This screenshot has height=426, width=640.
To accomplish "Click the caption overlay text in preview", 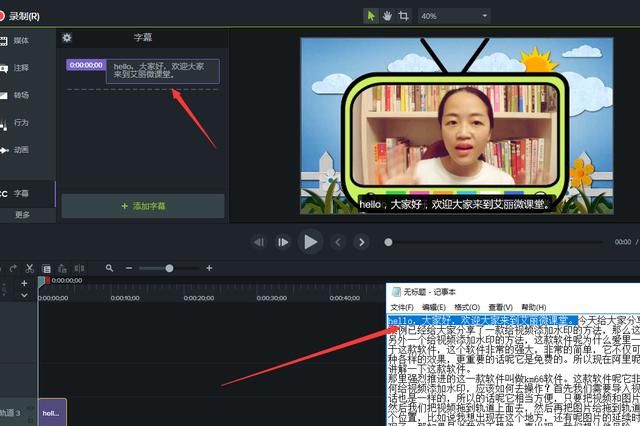I will click(455, 204).
